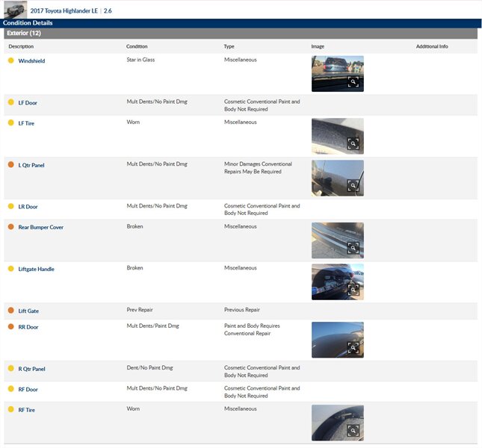
Task: Open the Windshield condition link
Action: 31,61
